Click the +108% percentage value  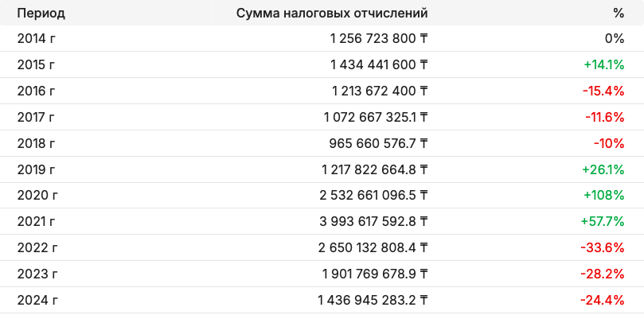(603, 195)
